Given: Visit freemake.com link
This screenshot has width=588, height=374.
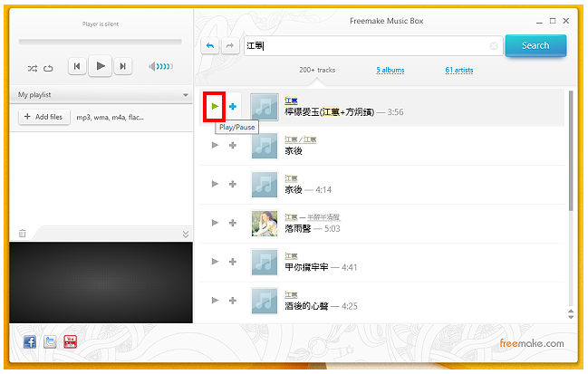Looking at the screenshot, I should [x=532, y=343].
